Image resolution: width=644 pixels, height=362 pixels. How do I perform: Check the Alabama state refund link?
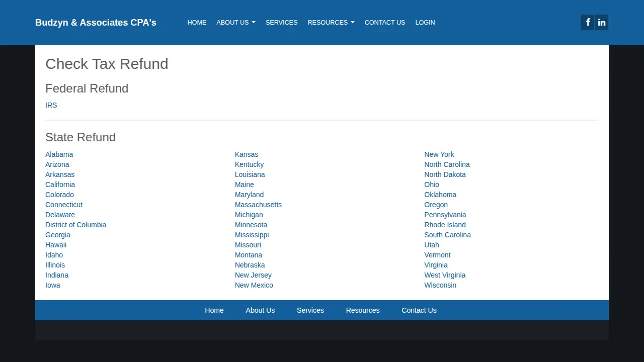click(59, 154)
